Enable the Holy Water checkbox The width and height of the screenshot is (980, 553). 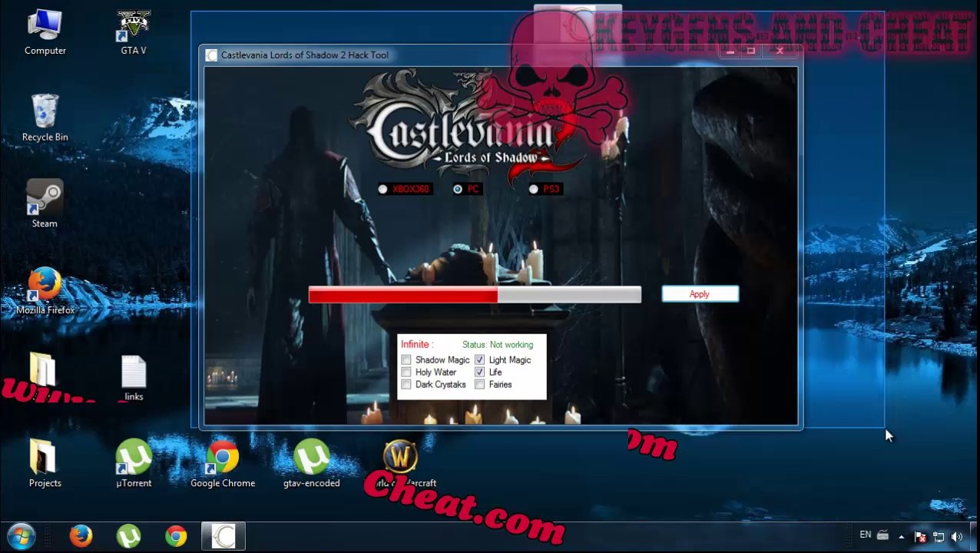[406, 373]
